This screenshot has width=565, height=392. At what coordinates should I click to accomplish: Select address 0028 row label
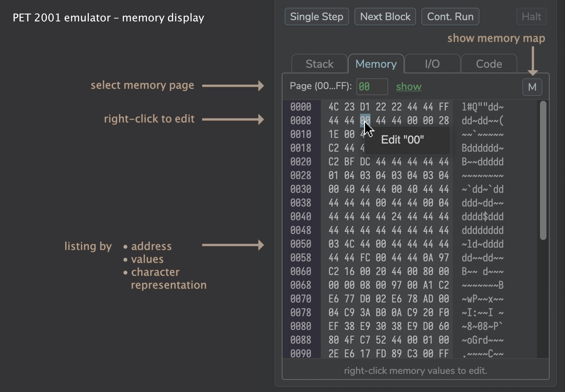(x=301, y=175)
